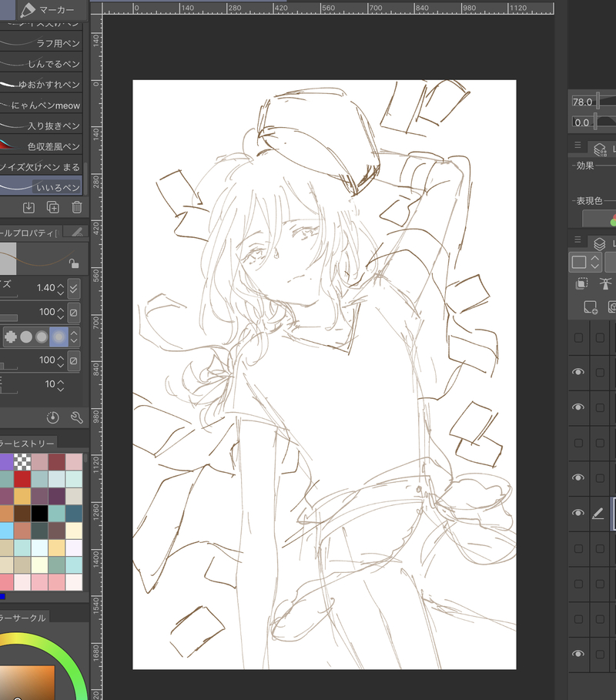
Task: Open dynamics button beside first 100 value
Action: point(74,313)
